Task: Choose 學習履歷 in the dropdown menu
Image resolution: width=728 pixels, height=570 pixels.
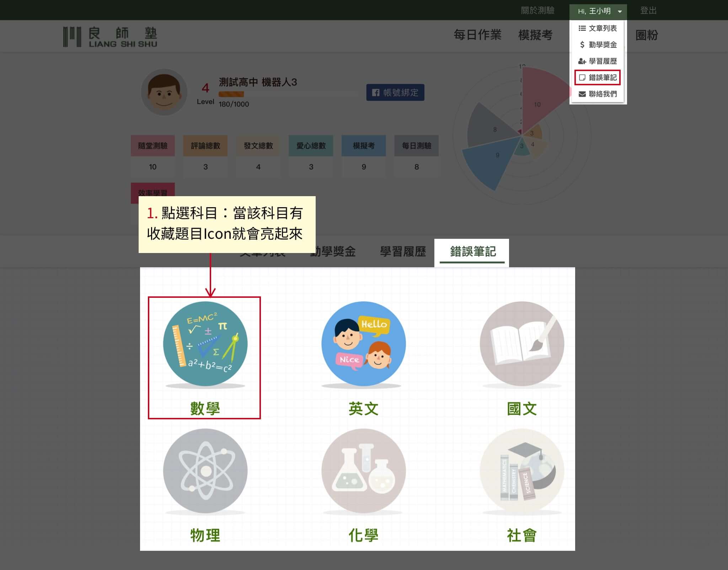Action: click(598, 61)
